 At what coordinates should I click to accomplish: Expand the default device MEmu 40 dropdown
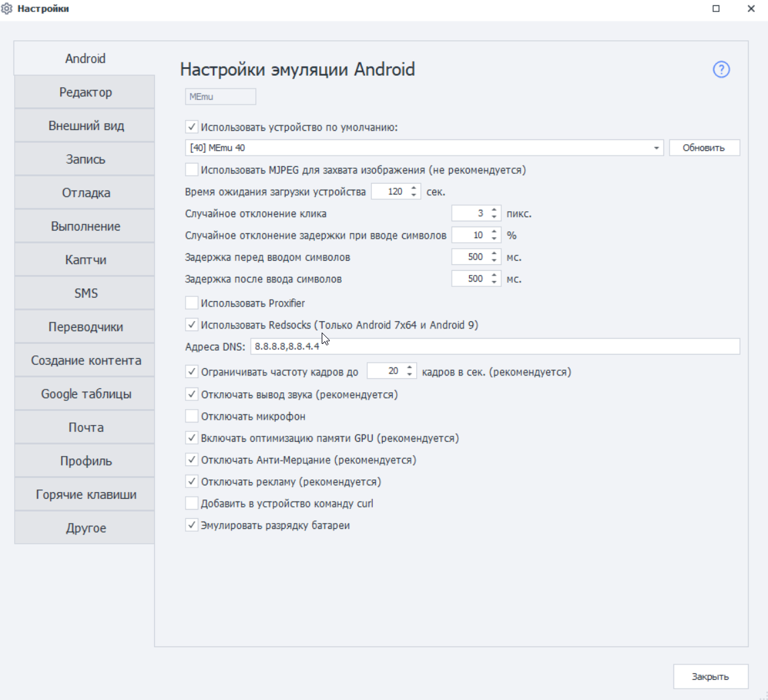click(x=656, y=148)
